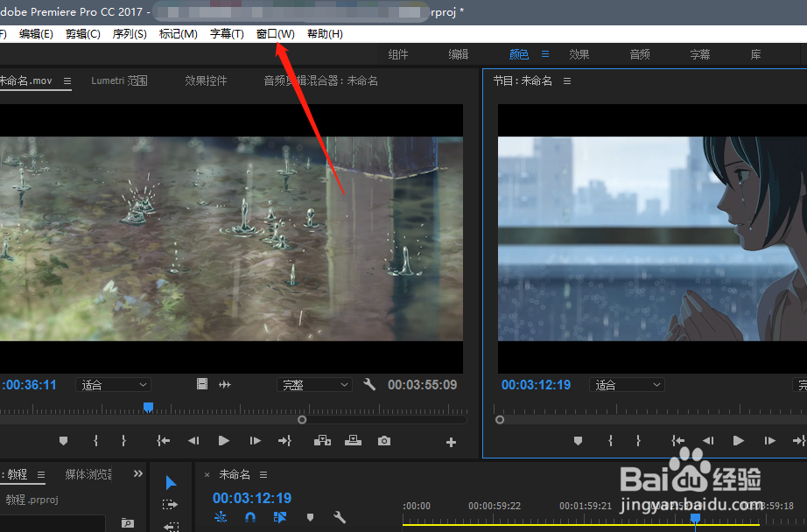
Task: Open the project panel 教程 menu
Action: pos(41,475)
